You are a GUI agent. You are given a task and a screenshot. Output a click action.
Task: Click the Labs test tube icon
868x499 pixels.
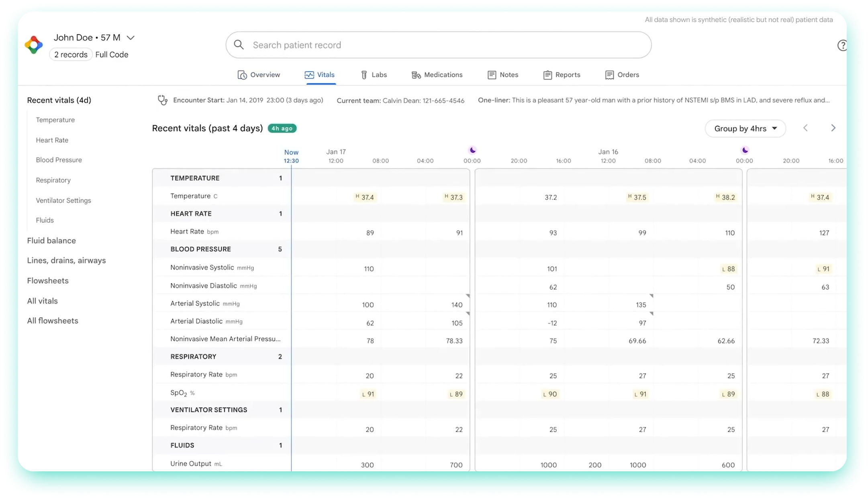pos(364,75)
